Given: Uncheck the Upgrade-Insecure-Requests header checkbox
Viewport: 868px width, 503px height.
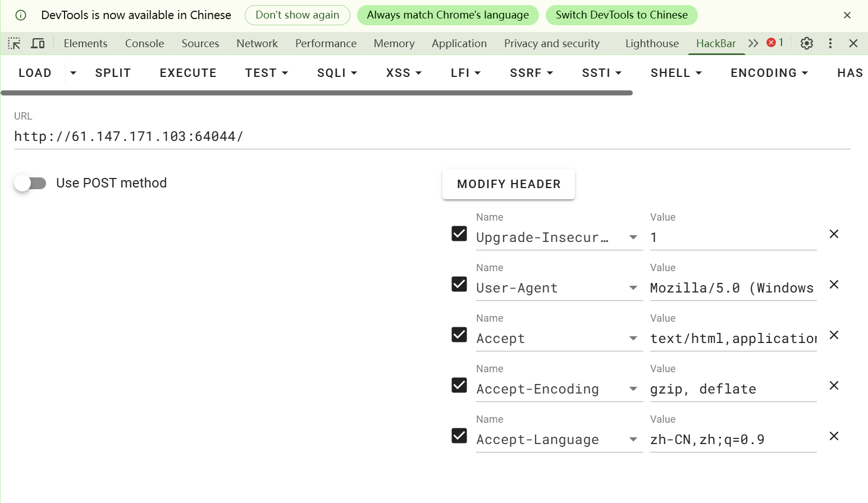Looking at the screenshot, I should (459, 234).
